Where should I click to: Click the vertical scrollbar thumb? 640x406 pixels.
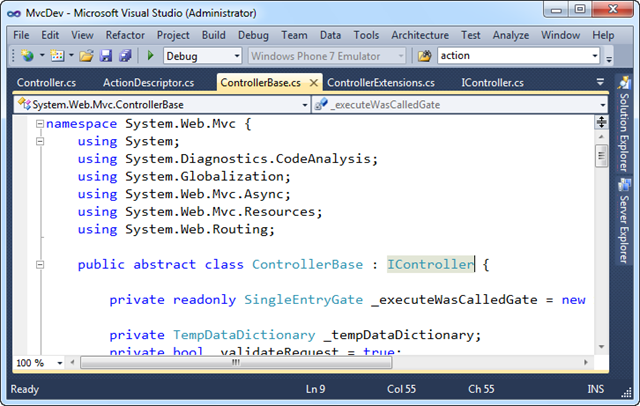(601, 155)
